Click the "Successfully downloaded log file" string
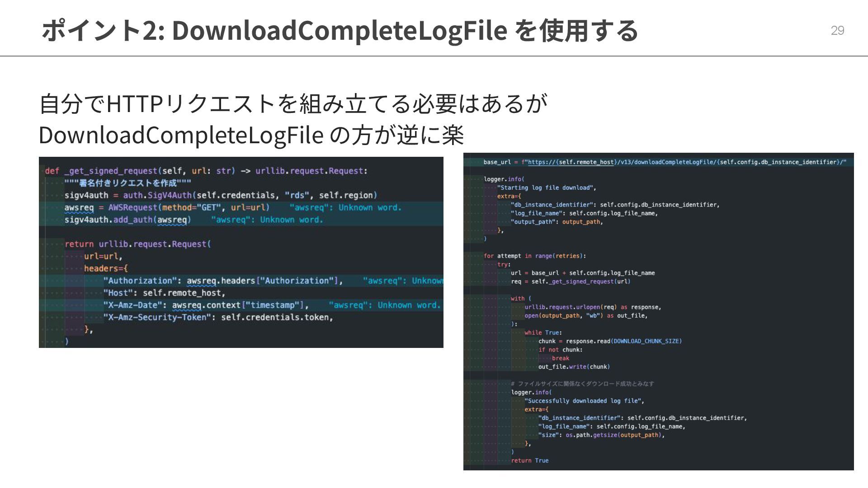 click(x=583, y=401)
